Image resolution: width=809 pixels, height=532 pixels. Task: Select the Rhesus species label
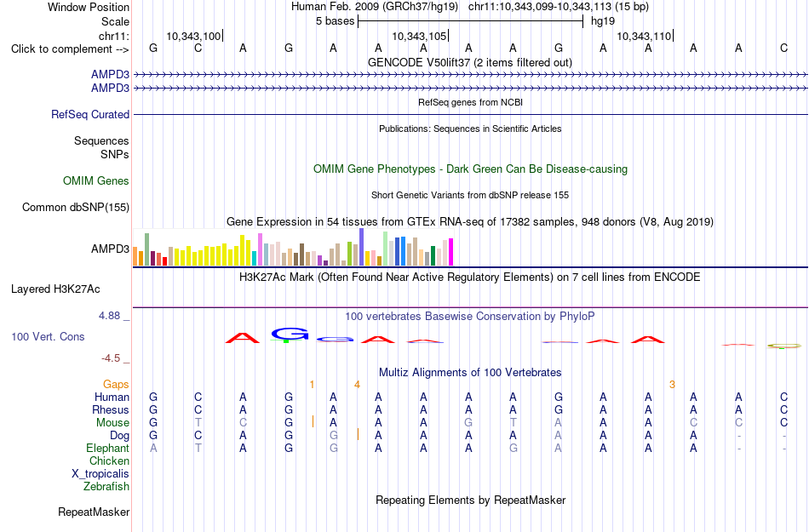[111, 409]
